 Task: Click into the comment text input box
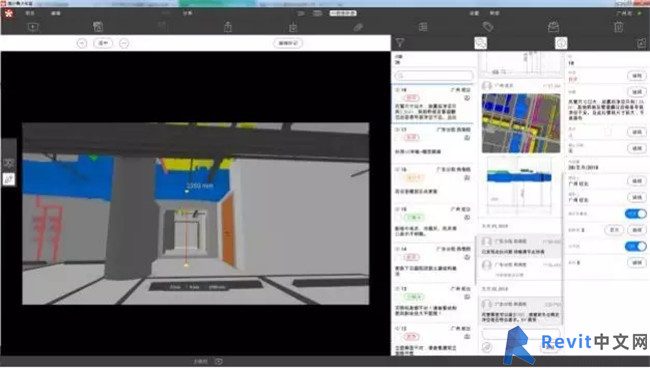[x=521, y=333]
